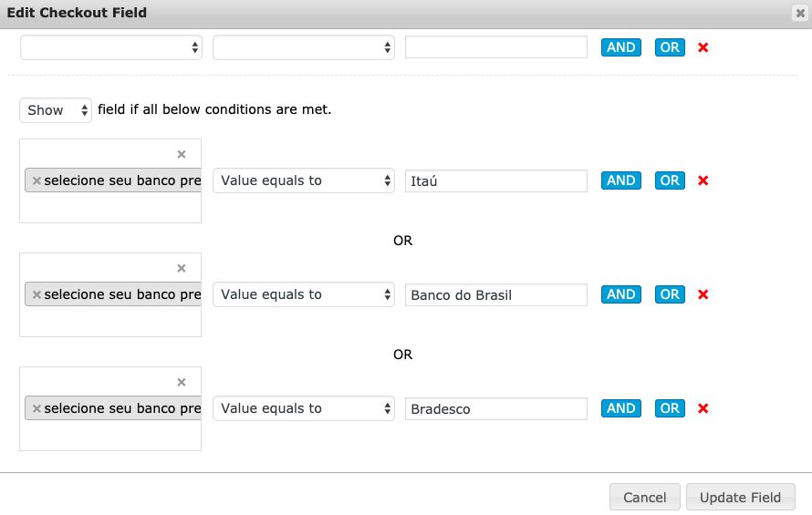Screen dimensions: 812x515
Task: Click AND button on the Itaú row
Action: pyautogui.click(x=620, y=180)
